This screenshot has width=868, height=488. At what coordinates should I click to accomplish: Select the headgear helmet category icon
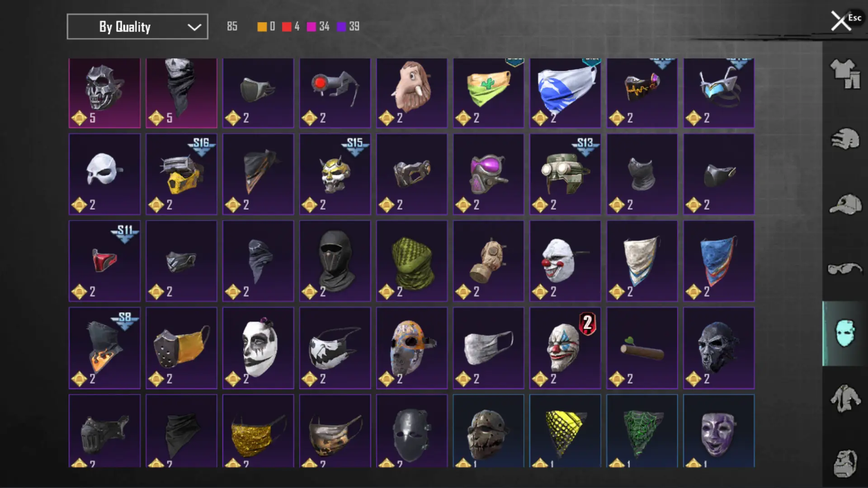click(845, 139)
